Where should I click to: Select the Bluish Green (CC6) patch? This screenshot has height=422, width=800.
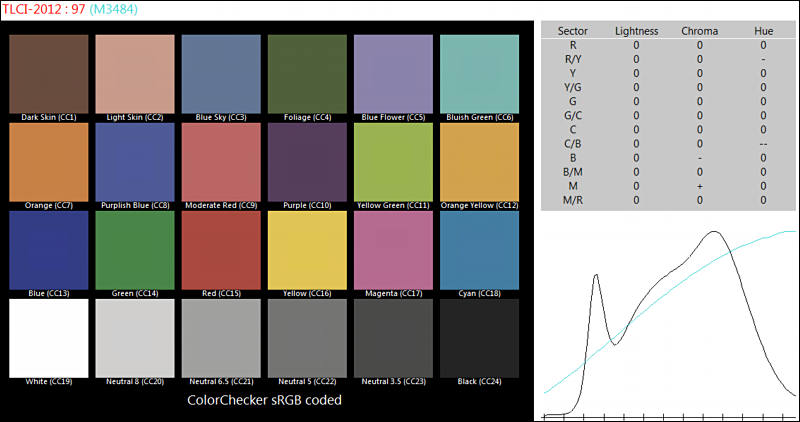coord(479,73)
